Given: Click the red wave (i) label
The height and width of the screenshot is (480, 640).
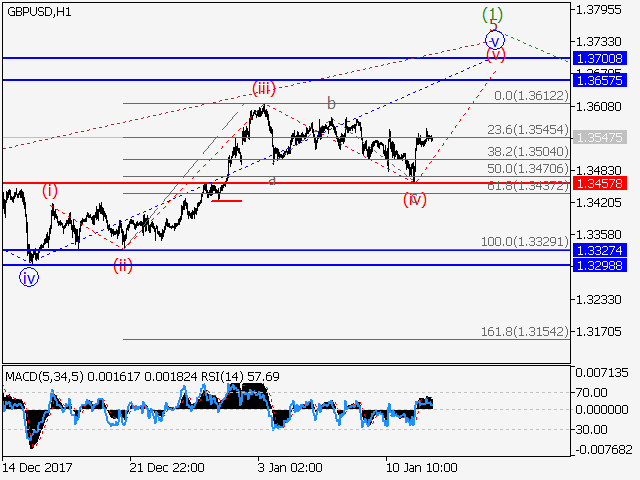Looking at the screenshot, I should (50, 190).
